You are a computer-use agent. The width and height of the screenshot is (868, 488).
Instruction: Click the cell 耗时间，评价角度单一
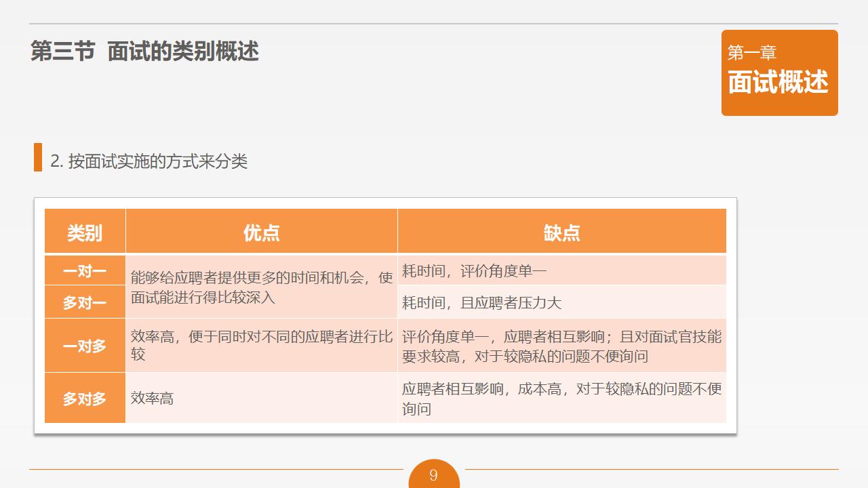coord(562,270)
